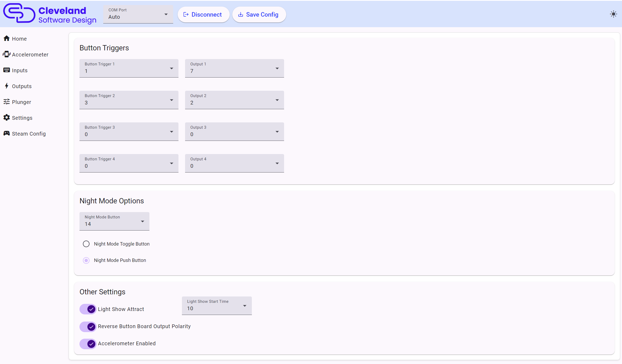
Task: Open the Accelerometer page label
Action: tap(30, 55)
